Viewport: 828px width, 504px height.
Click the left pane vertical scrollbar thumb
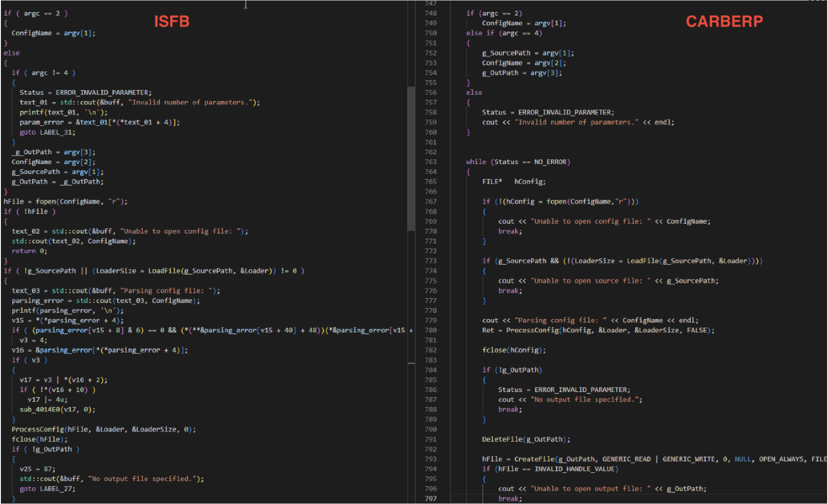[411, 158]
